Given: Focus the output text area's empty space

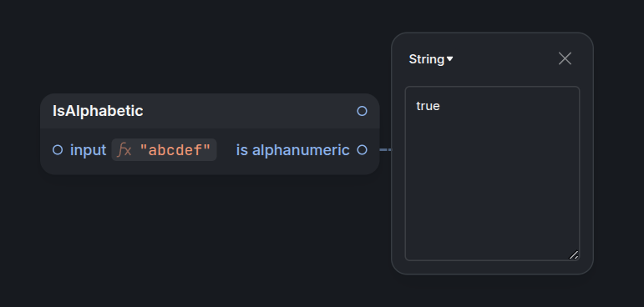Looking at the screenshot, I should 492,184.
